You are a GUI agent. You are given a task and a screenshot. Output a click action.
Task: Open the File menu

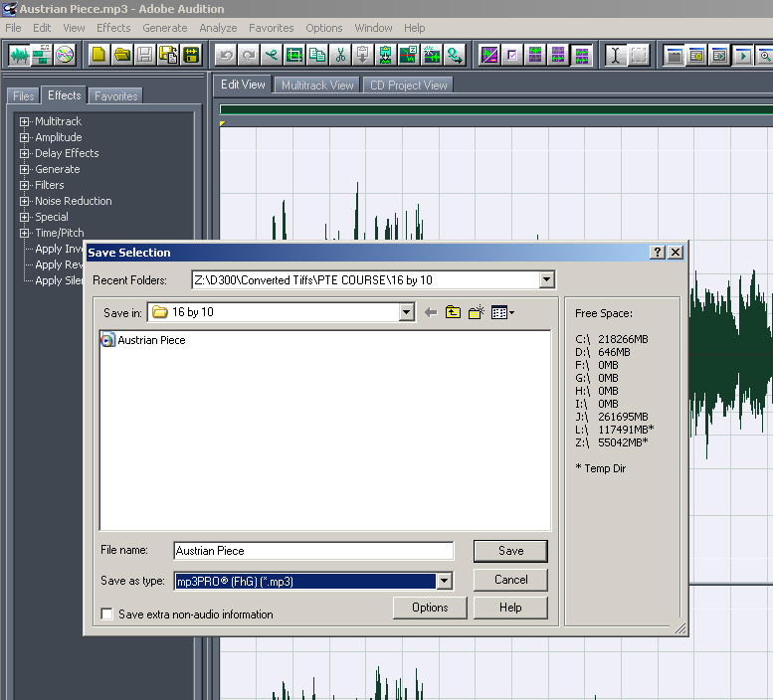[x=13, y=28]
